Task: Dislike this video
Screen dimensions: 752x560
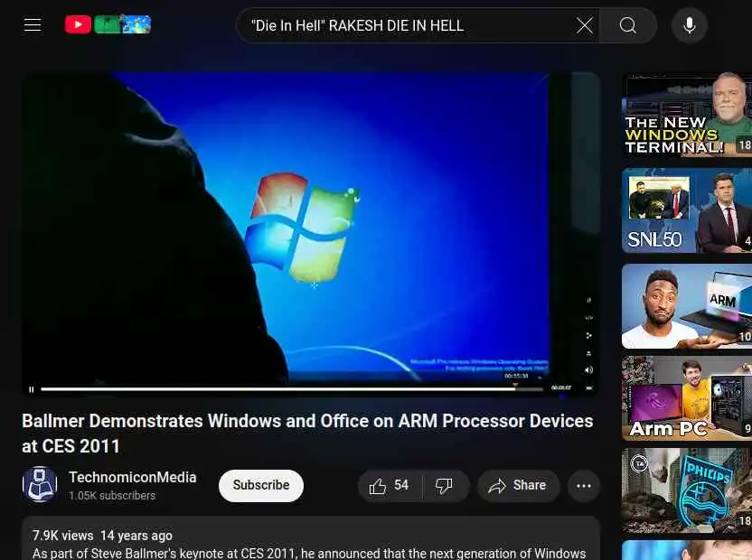Action: [444, 486]
